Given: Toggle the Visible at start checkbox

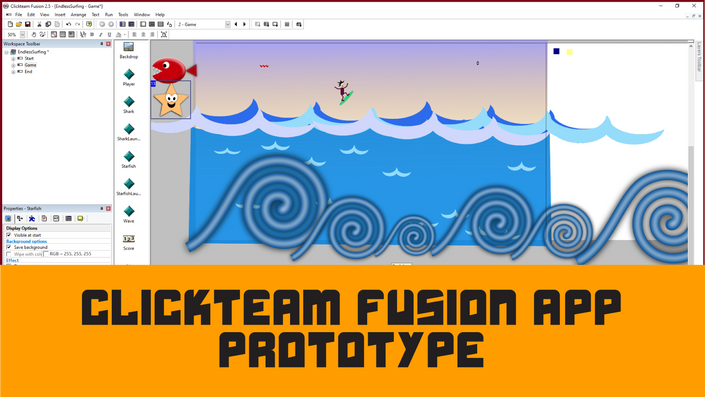Looking at the screenshot, I should point(9,235).
